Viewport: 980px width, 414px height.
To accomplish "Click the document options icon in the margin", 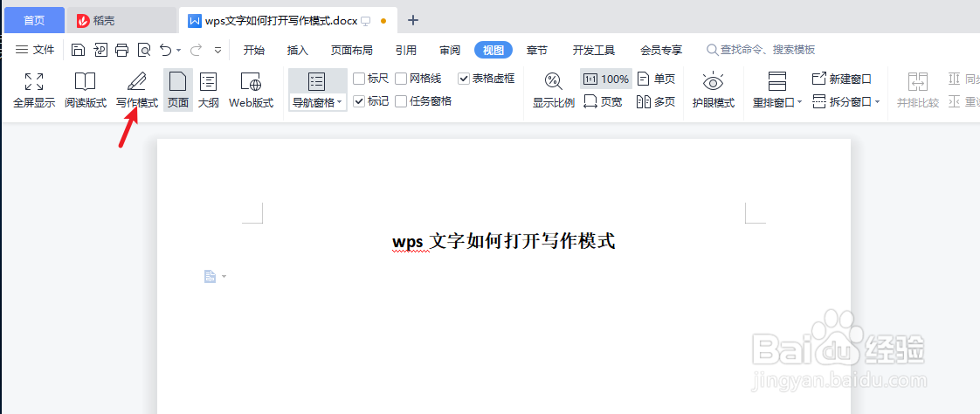I will (210, 276).
